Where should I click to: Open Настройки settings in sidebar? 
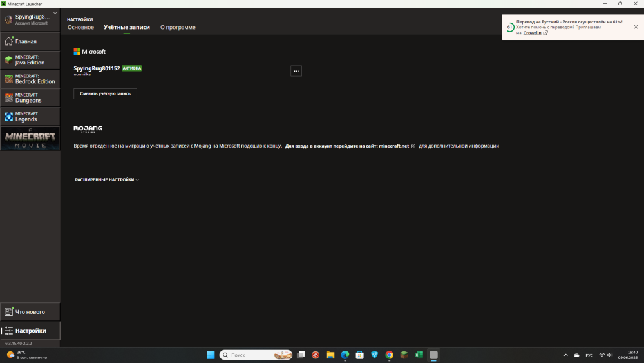(x=30, y=331)
